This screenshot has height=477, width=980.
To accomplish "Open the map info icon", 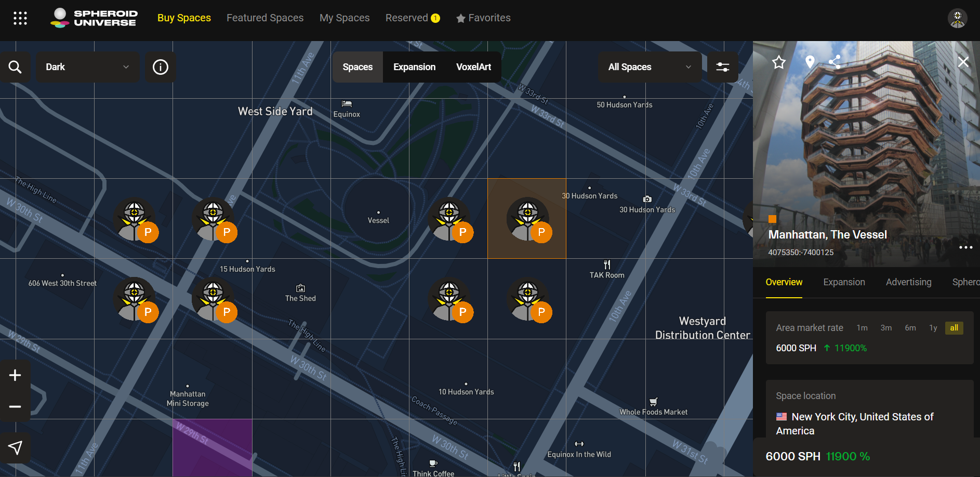I will (x=161, y=67).
